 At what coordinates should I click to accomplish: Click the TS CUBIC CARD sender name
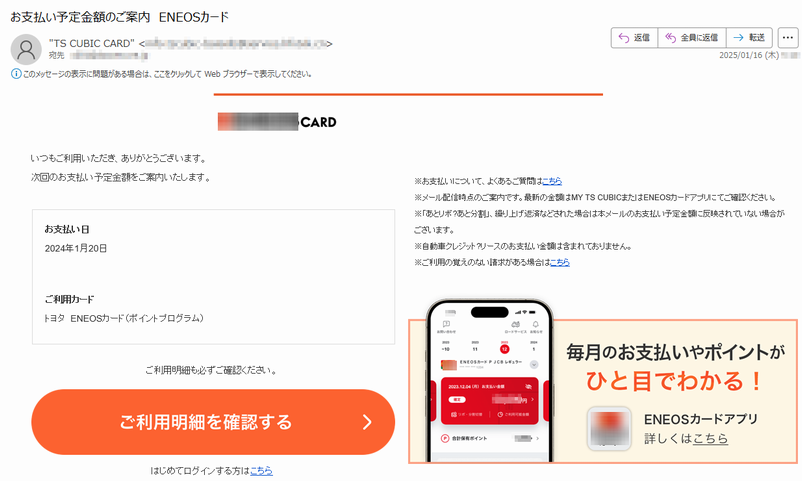click(x=92, y=43)
